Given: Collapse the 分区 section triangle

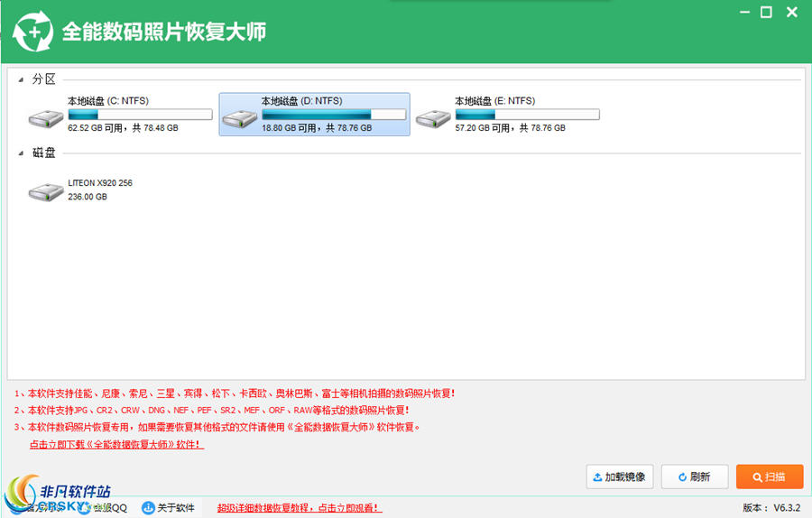Looking at the screenshot, I should pyautogui.click(x=21, y=79).
